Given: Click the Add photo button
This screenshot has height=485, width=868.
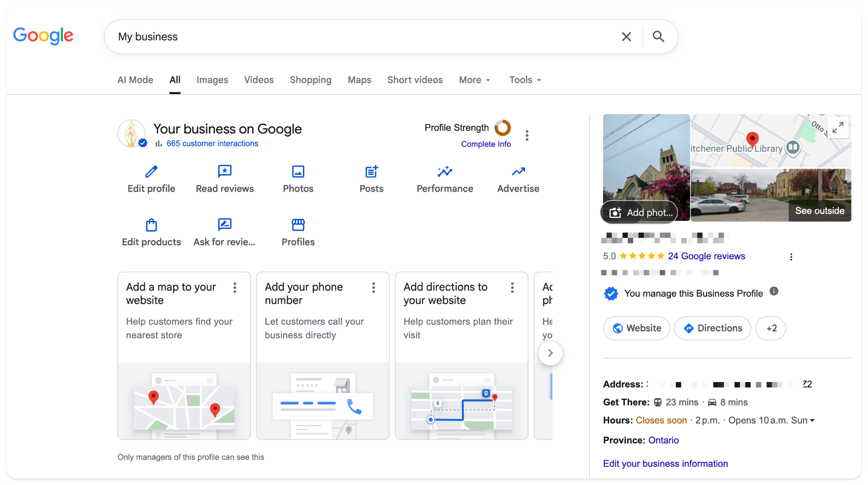Looking at the screenshot, I should (x=639, y=212).
